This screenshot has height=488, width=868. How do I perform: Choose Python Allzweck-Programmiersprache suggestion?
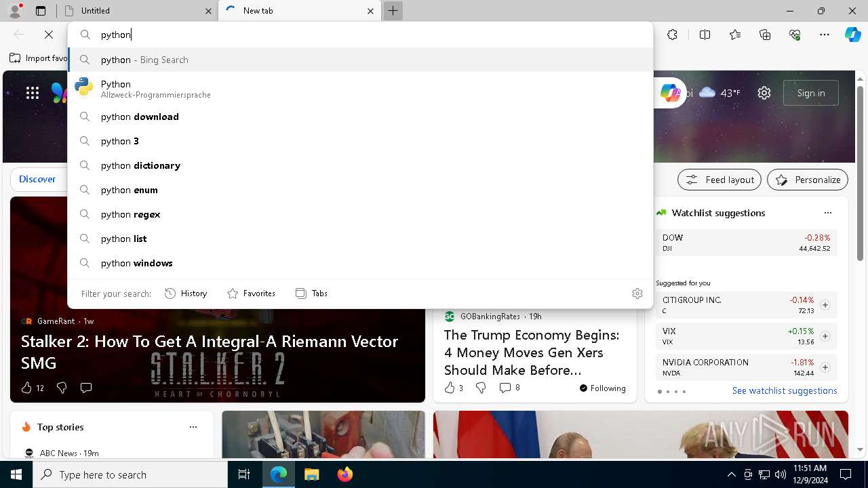(x=360, y=89)
